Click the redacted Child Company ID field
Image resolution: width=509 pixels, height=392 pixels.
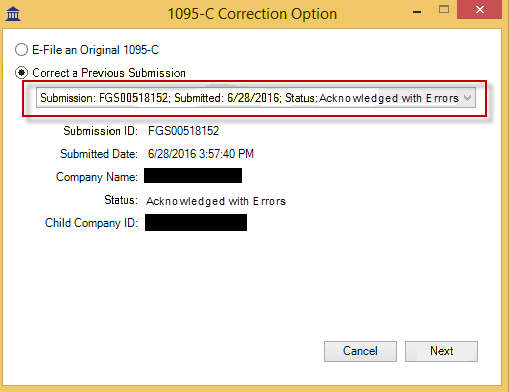(x=196, y=223)
